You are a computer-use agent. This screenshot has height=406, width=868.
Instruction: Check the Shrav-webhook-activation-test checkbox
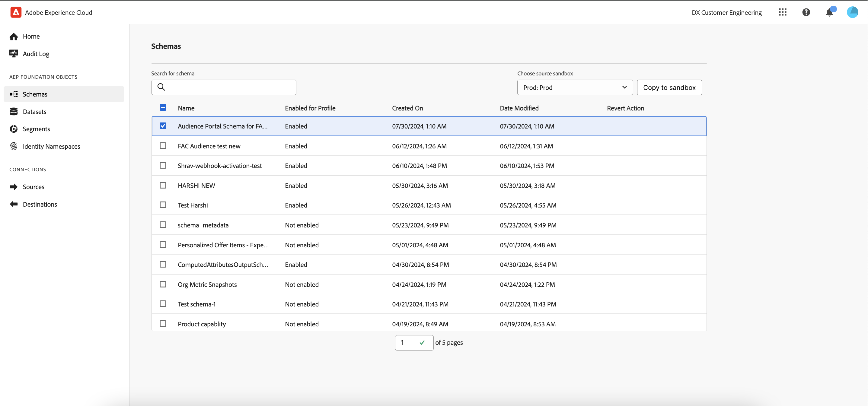(163, 165)
